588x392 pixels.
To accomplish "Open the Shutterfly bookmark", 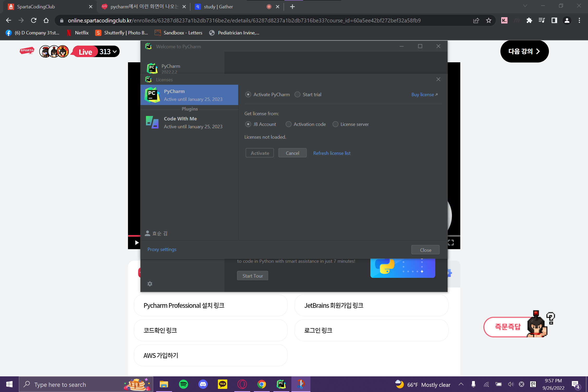I will pos(121,33).
